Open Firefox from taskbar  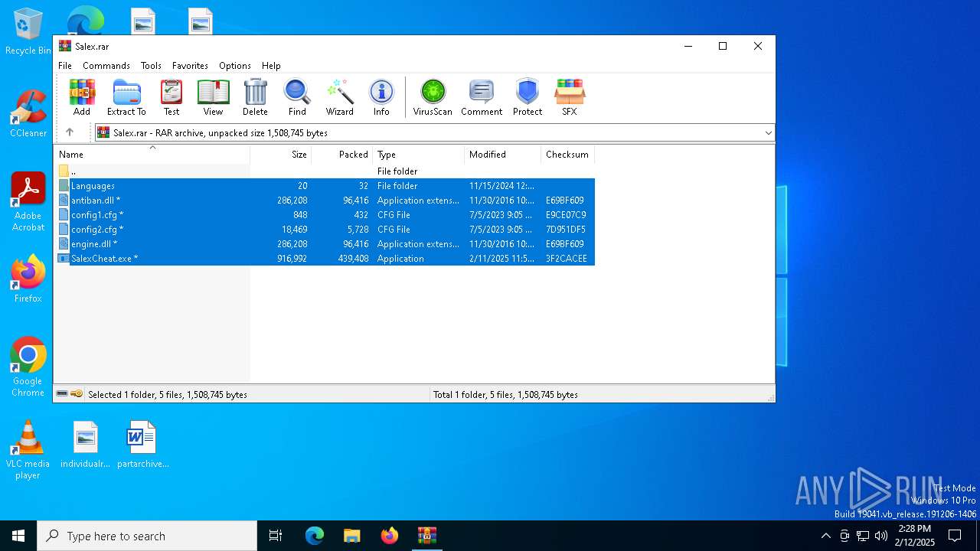389,536
